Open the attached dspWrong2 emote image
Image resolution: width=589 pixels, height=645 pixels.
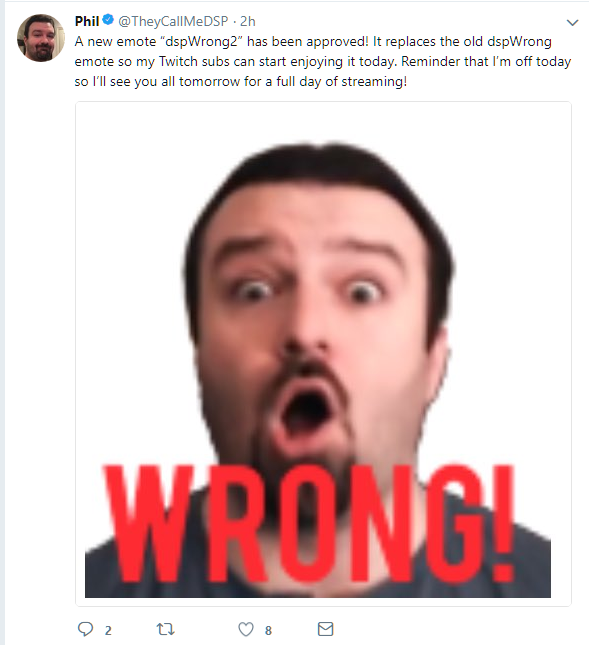tap(323, 354)
